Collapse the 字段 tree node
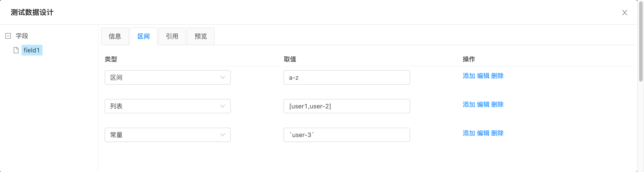This screenshot has height=172, width=644. coord(8,36)
